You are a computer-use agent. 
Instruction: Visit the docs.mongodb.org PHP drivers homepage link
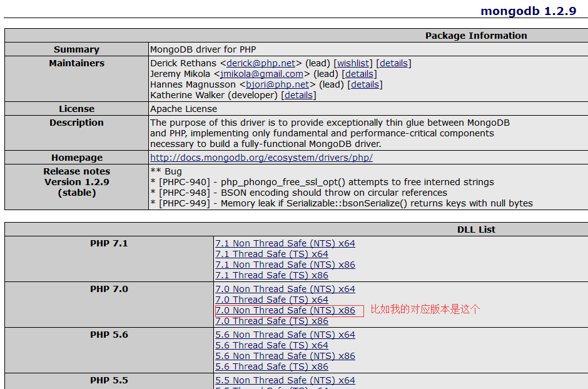click(261, 158)
